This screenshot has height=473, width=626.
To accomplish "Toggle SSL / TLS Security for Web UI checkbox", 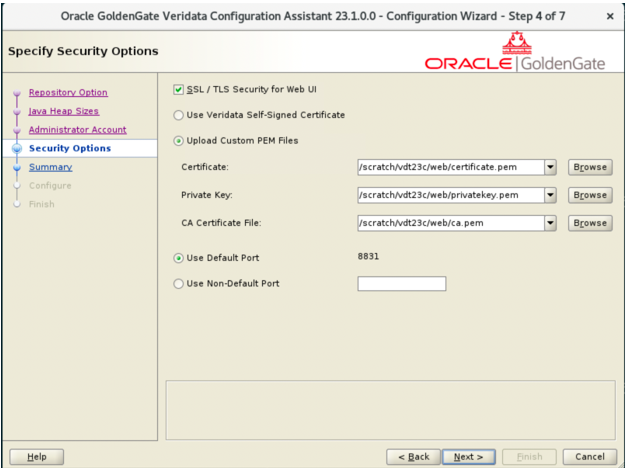I will (x=178, y=89).
